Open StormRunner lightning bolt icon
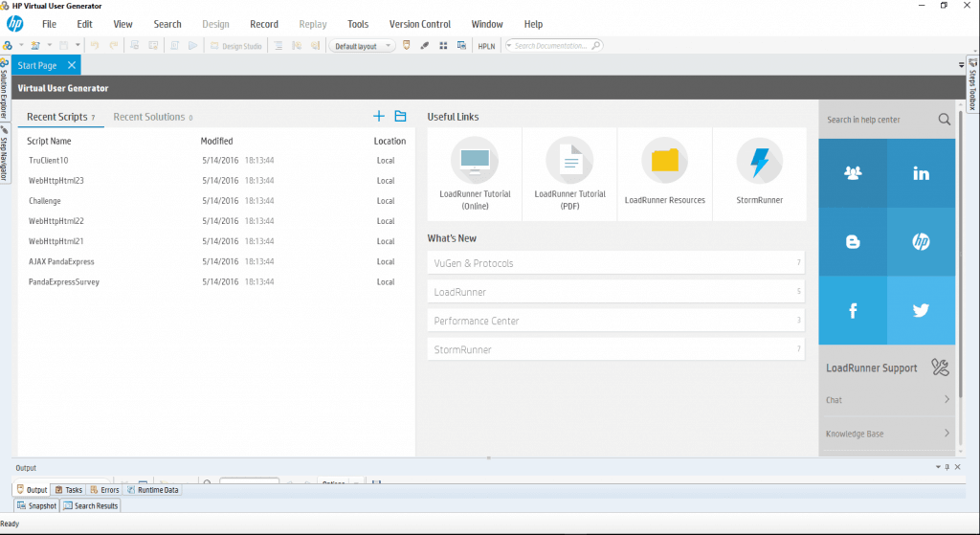Viewport: 980px width, 535px height. [x=759, y=160]
